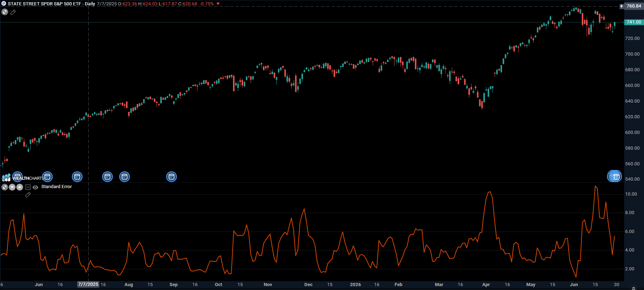The width and height of the screenshot is (644, 290).
Task: Click the STATE STREET SPDR S&P 500 ETF title
Action: [x=44, y=4]
